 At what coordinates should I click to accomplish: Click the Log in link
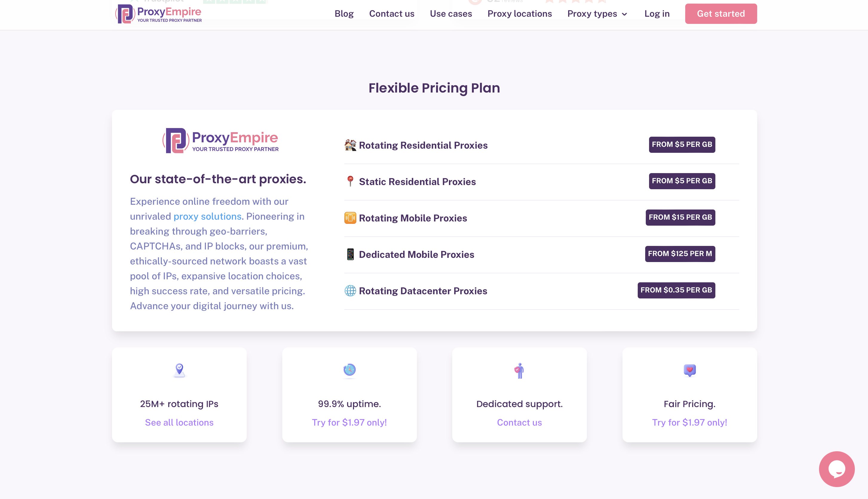(x=657, y=14)
